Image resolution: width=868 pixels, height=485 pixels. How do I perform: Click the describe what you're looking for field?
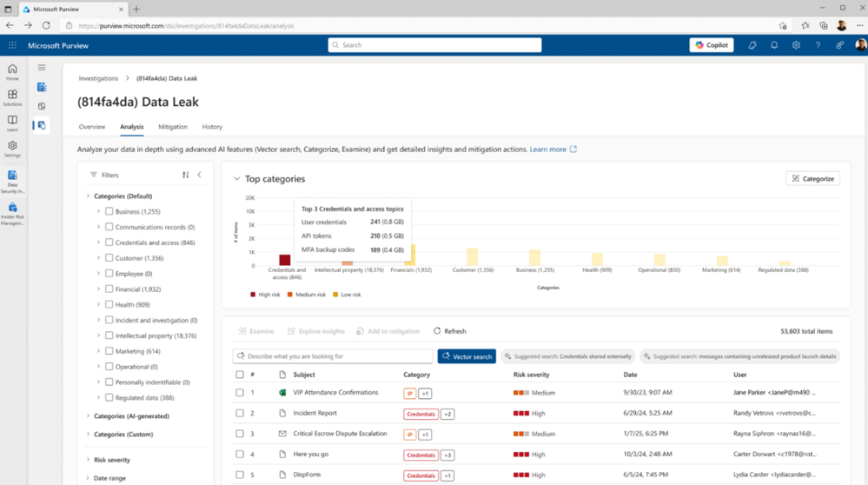pos(333,356)
